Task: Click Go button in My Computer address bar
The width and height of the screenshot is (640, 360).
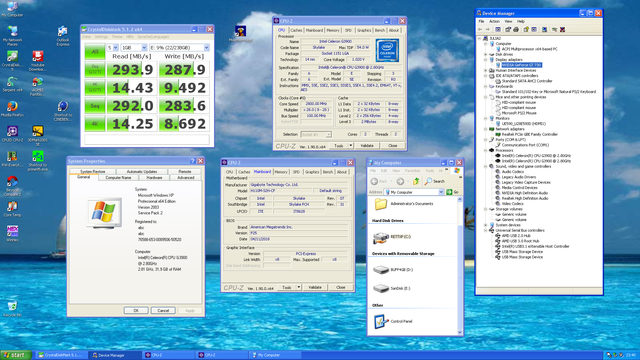Action: click(x=453, y=192)
